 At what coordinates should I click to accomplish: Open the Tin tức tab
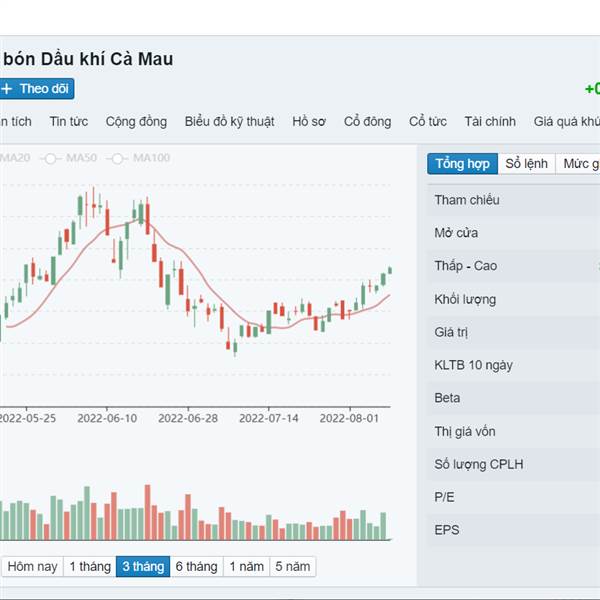[68, 121]
